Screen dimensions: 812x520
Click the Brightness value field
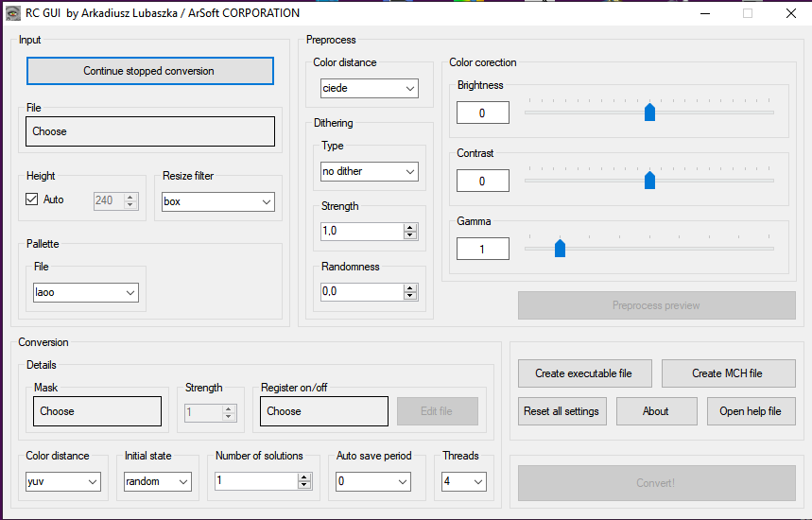(x=483, y=113)
